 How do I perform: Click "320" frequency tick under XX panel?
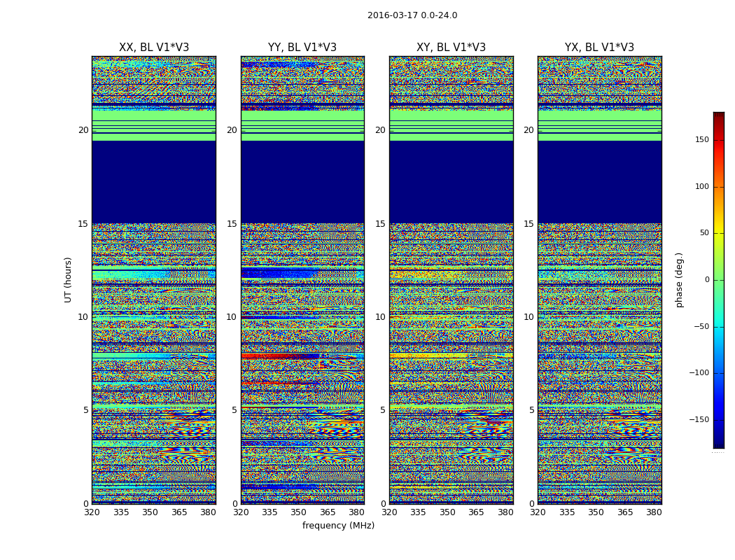(92, 512)
